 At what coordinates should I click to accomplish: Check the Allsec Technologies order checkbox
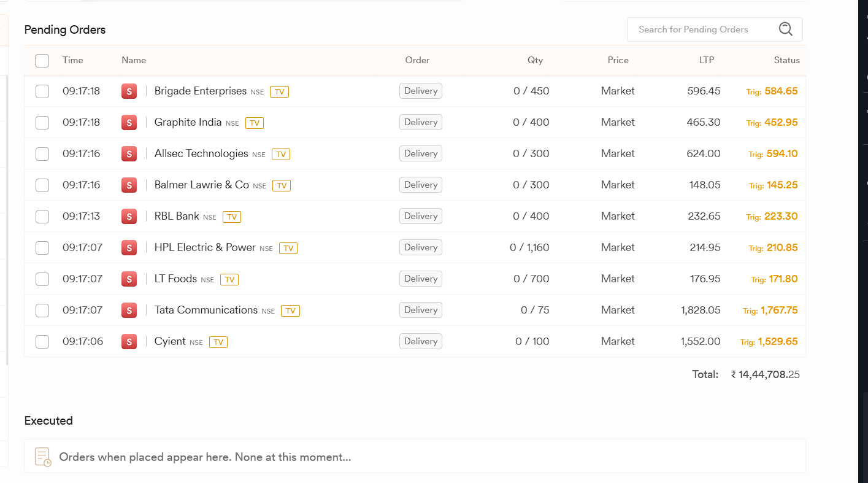tap(42, 154)
